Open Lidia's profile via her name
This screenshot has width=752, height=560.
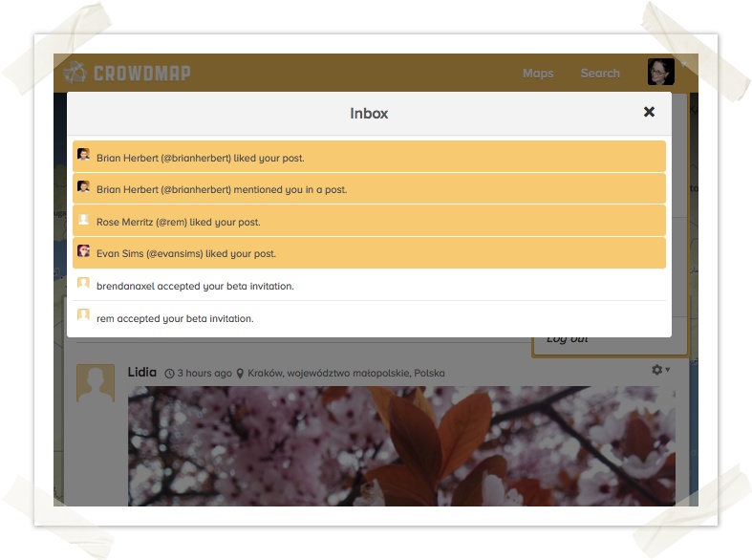[x=142, y=372]
